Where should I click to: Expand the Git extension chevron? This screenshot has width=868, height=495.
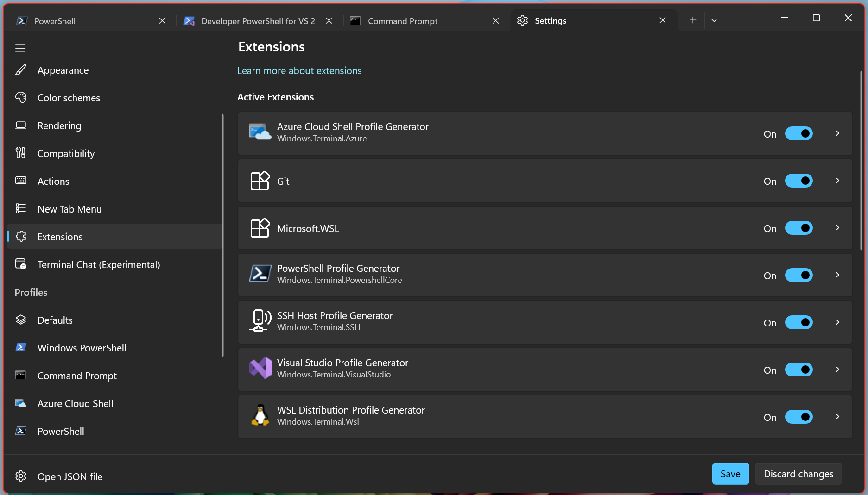837,181
